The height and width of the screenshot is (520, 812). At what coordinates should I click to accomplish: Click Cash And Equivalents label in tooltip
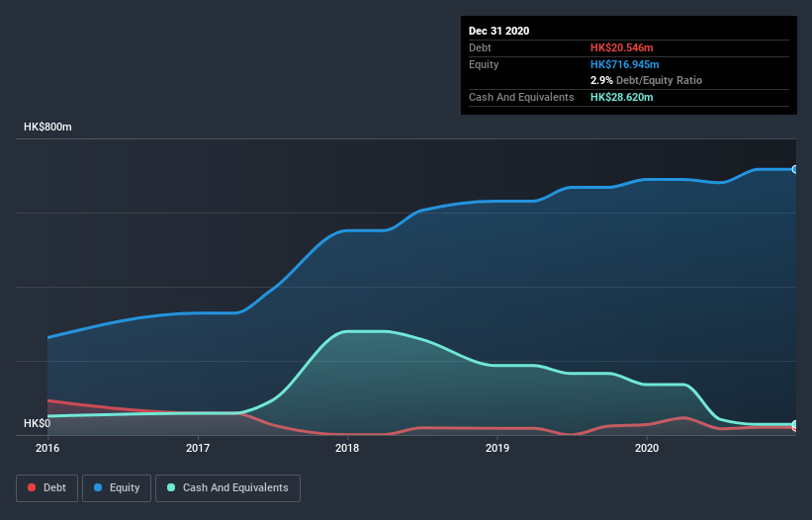[521, 97]
